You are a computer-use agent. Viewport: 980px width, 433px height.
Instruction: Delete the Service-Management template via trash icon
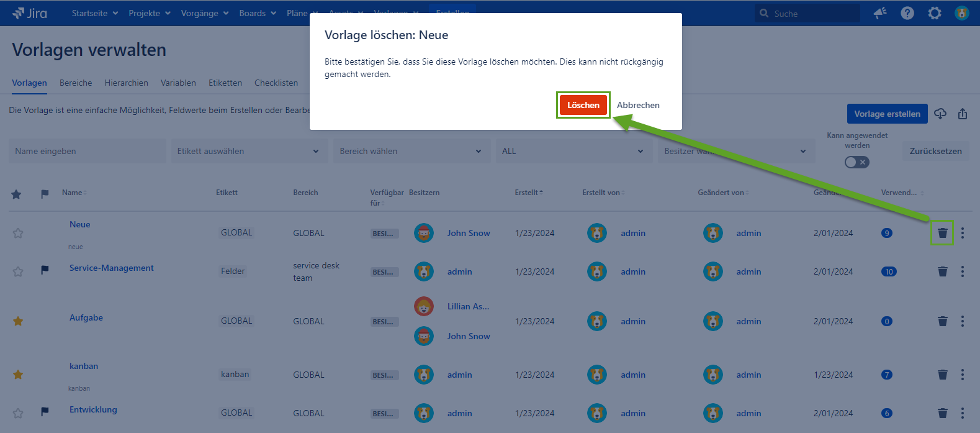click(x=942, y=271)
